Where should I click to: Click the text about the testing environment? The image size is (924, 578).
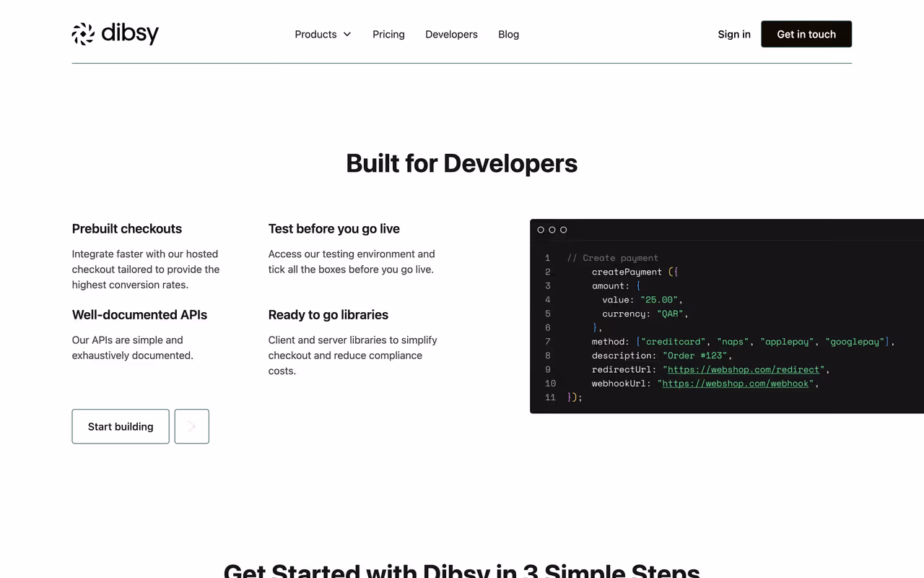click(x=352, y=262)
